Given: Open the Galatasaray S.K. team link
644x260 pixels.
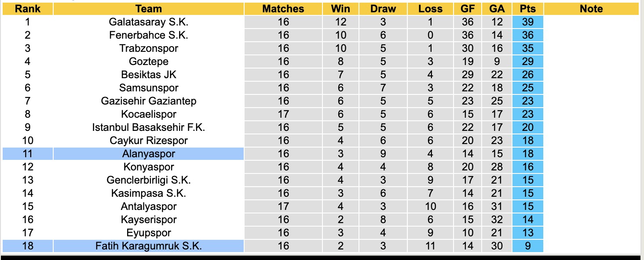Looking at the screenshot, I should coord(149,22).
